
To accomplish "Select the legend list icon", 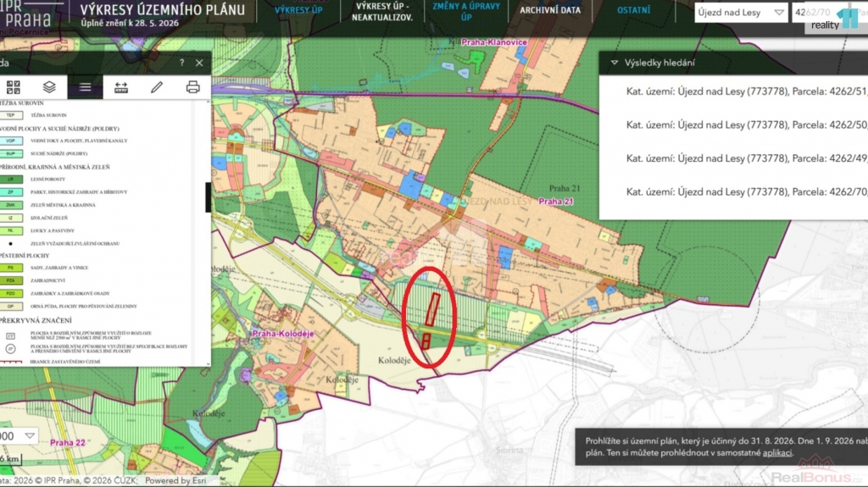I will (86, 87).
